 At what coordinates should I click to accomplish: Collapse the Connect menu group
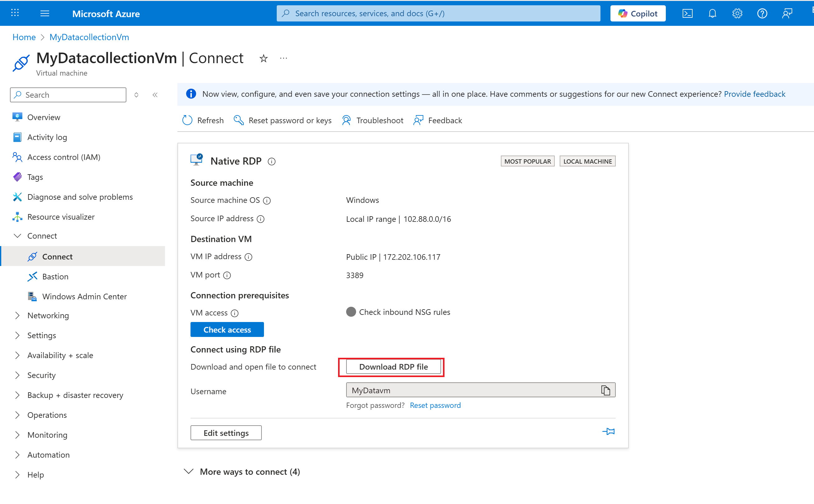click(17, 236)
